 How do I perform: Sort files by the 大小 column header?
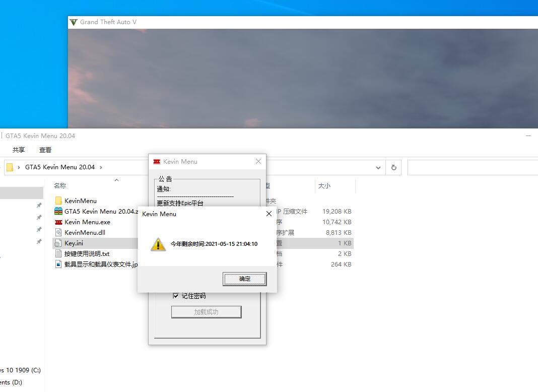[324, 186]
